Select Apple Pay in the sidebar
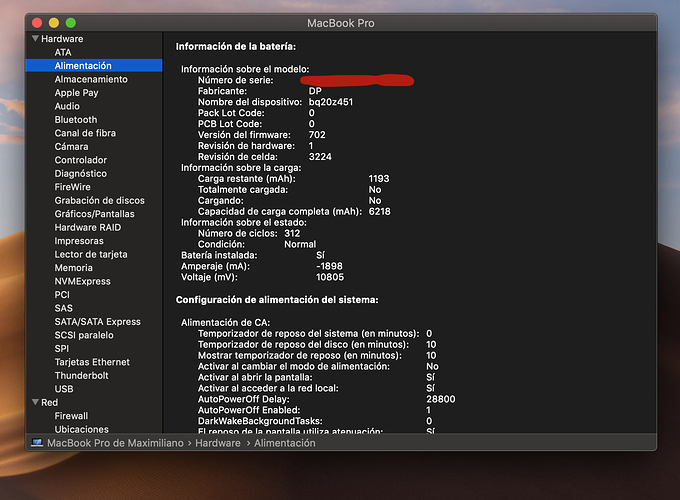 coord(76,92)
